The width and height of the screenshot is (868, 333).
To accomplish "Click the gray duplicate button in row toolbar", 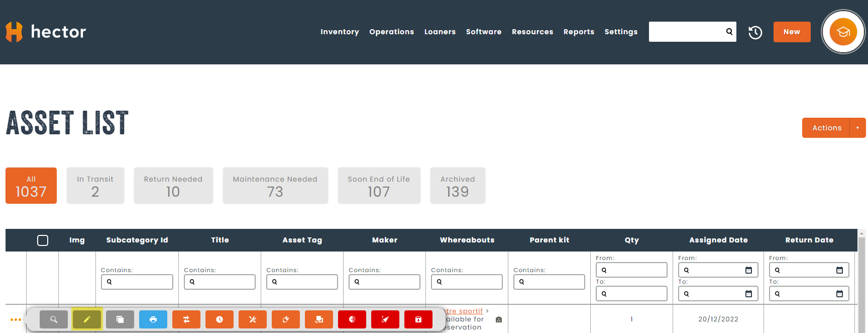I will (x=120, y=319).
